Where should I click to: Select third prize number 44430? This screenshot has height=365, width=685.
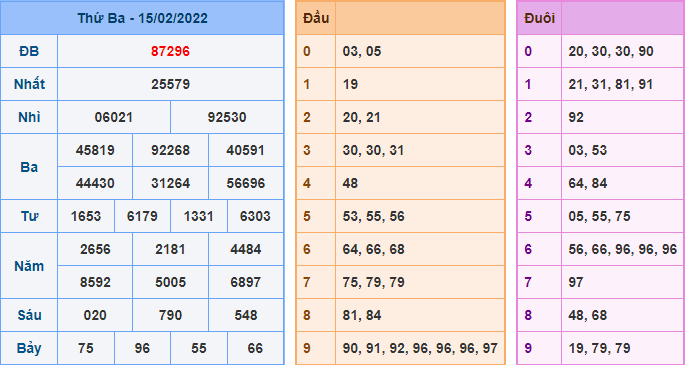click(95, 183)
